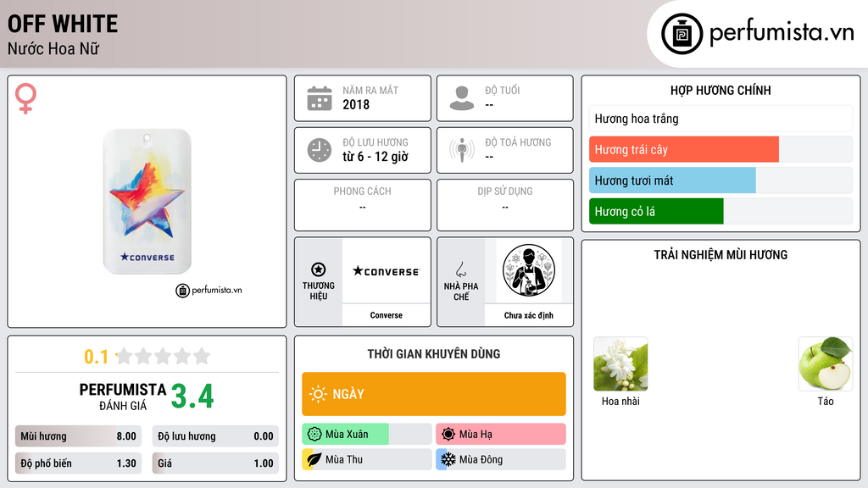Click the Phong cách card
868x488 pixels.
[363, 205]
